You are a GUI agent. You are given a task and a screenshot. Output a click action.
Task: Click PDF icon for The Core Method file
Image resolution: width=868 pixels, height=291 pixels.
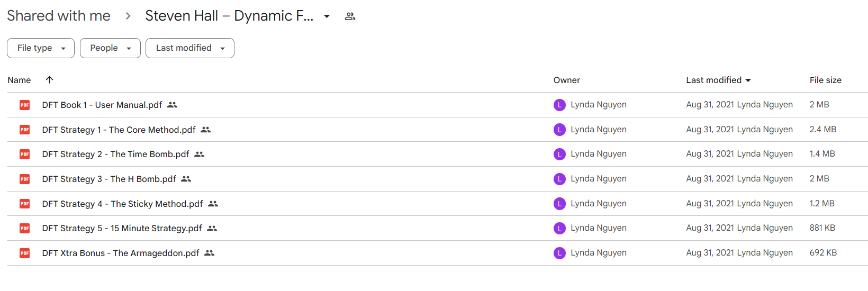[x=25, y=130]
